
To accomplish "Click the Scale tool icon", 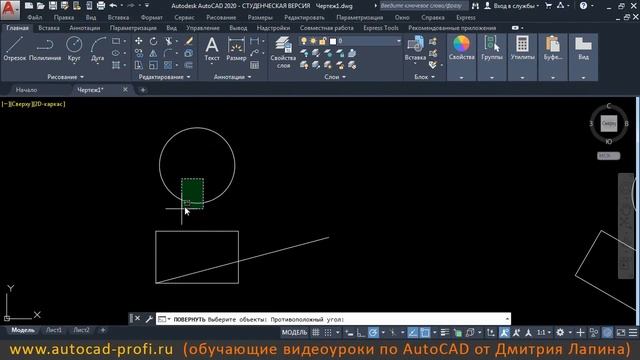I will pyautogui.click(x=153, y=65).
